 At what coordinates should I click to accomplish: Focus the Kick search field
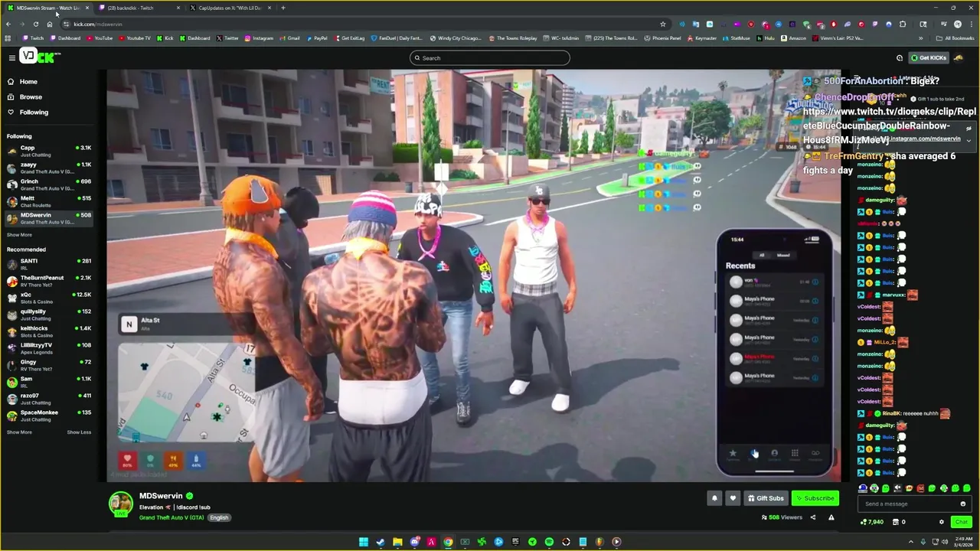click(490, 58)
